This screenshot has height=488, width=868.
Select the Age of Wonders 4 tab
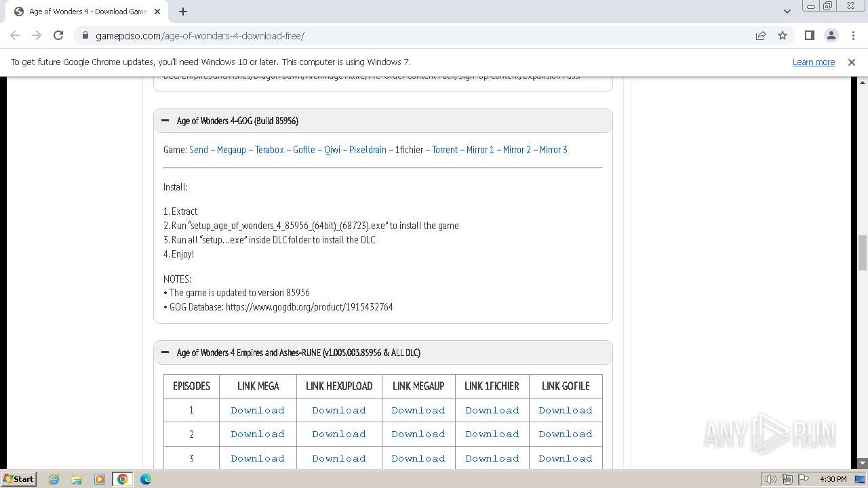click(x=87, y=12)
